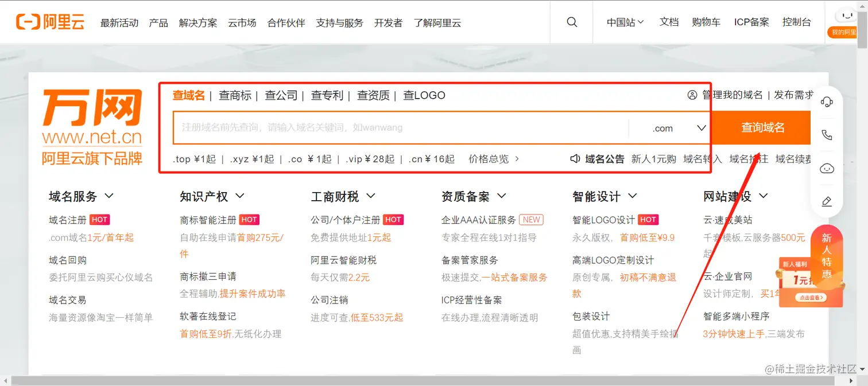Click 管理我的域名 link
This screenshot has width=868, height=386.
point(733,95)
